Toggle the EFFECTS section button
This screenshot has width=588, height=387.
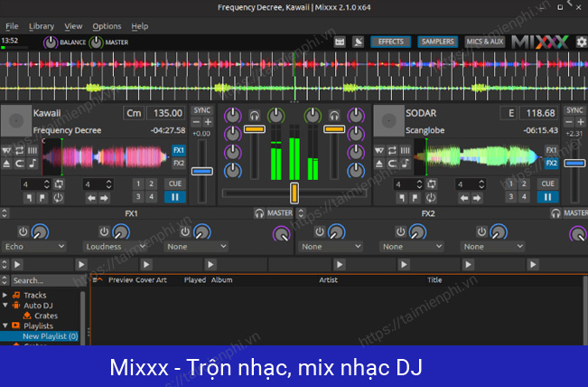coord(391,42)
